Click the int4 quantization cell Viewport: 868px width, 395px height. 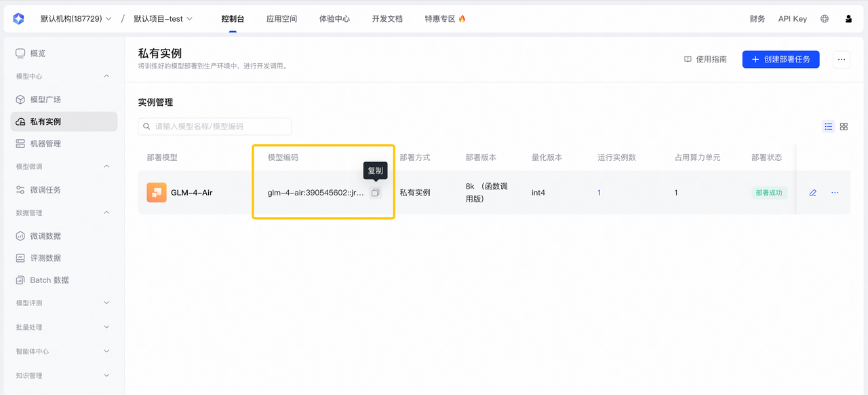click(538, 193)
